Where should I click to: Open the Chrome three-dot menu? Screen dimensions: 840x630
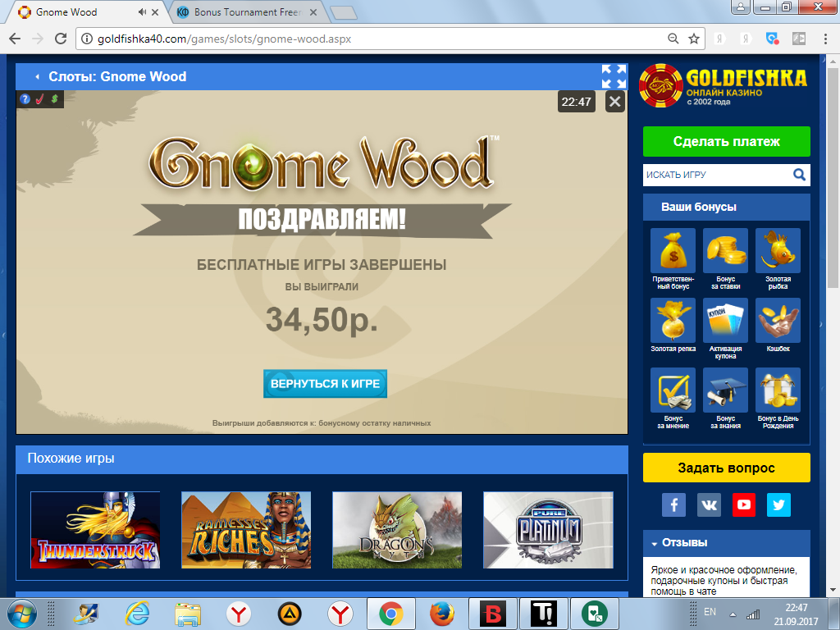pyautogui.click(x=825, y=39)
